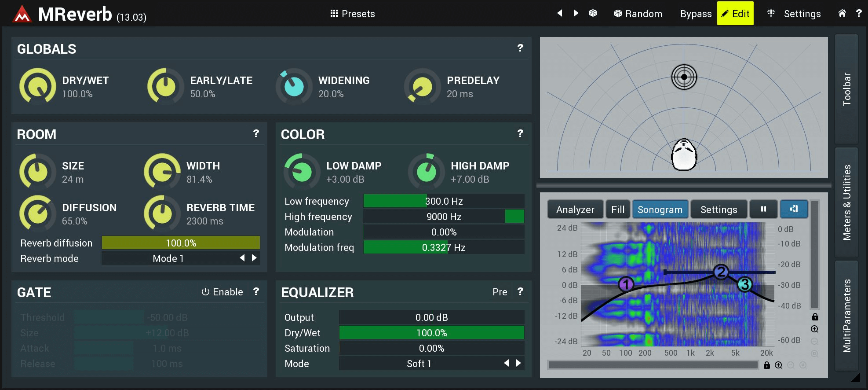Select the next preset arrow
Viewport: 868px width, 390px height.
tap(576, 13)
